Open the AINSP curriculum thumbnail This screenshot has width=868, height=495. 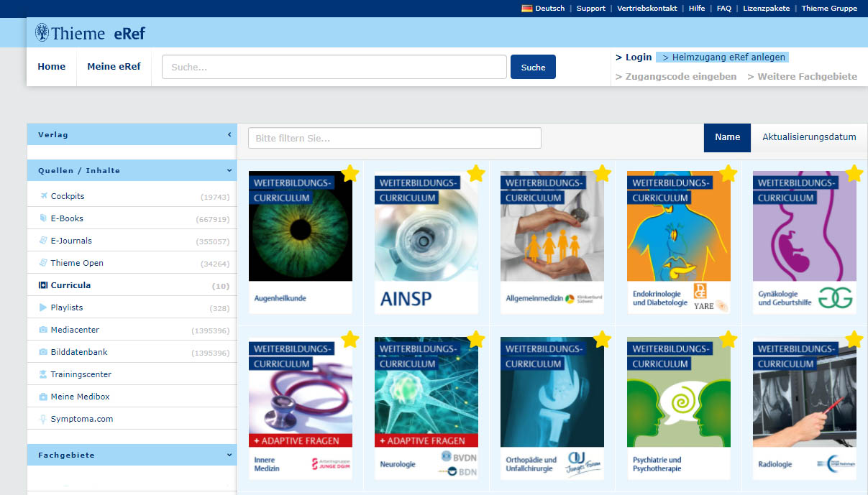coord(426,242)
